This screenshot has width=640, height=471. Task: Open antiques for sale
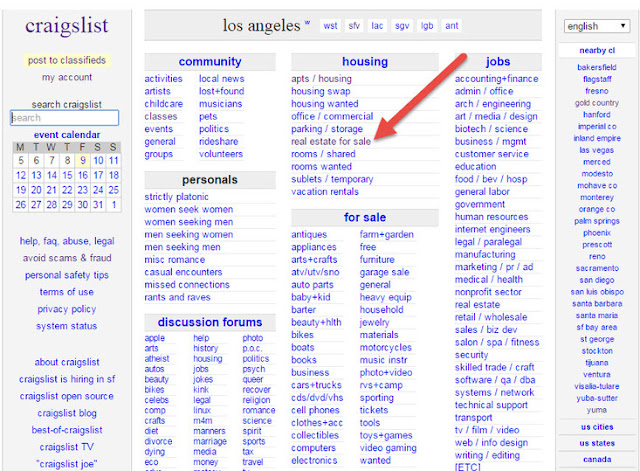[309, 235]
